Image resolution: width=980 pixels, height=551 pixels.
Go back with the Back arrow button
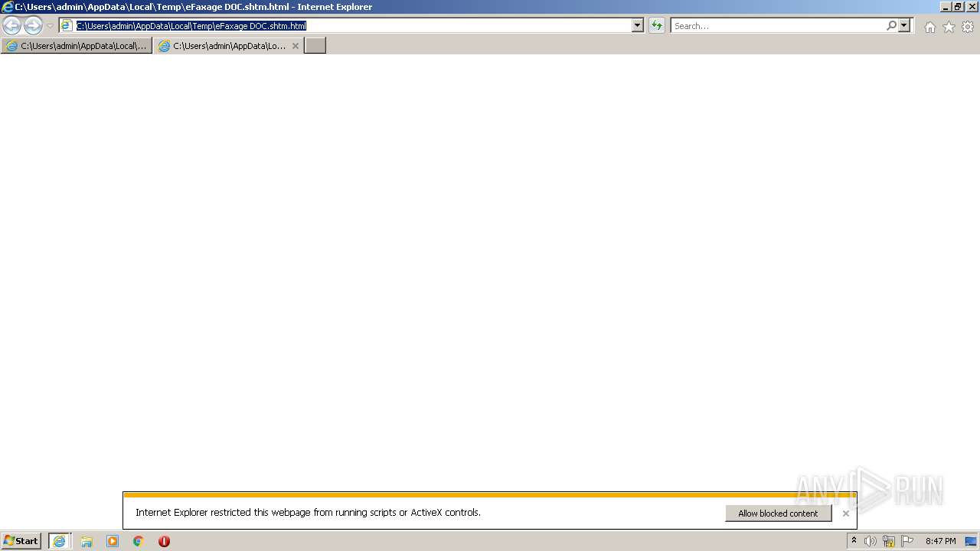coord(12,26)
